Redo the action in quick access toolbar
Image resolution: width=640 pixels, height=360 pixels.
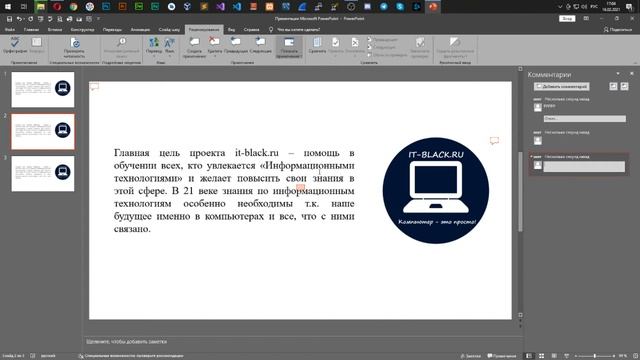click(x=31, y=19)
